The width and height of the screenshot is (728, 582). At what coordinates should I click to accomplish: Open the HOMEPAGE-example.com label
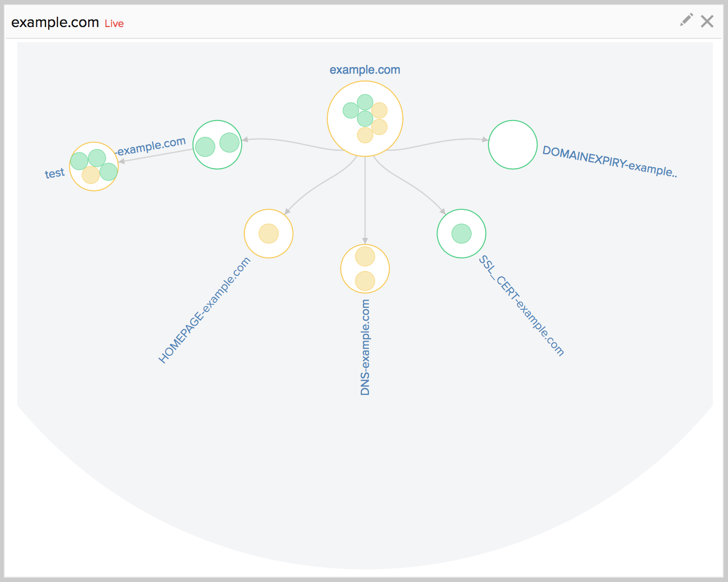[204, 310]
